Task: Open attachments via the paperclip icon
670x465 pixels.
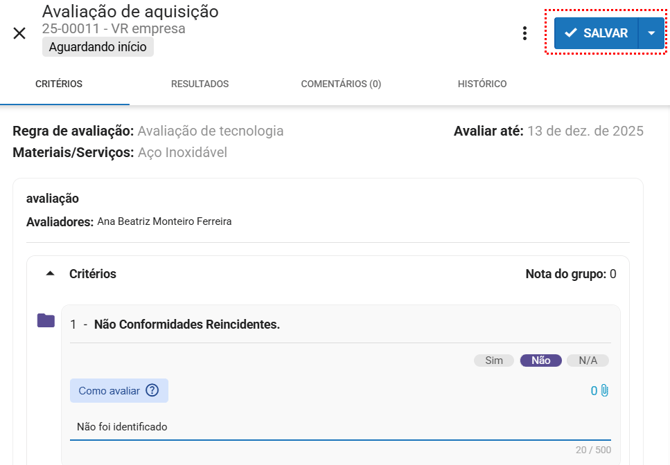Action: (x=605, y=390)
